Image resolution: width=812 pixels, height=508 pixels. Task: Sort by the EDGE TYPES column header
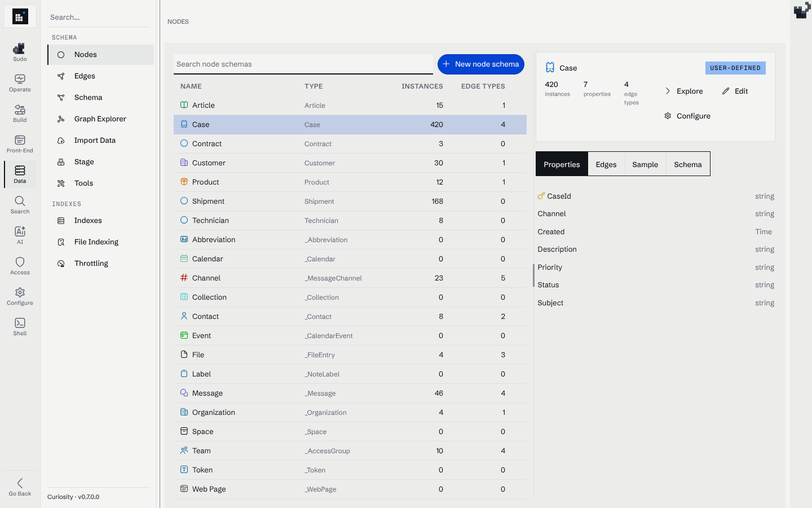pyautogui.click(x=483, y=86)
